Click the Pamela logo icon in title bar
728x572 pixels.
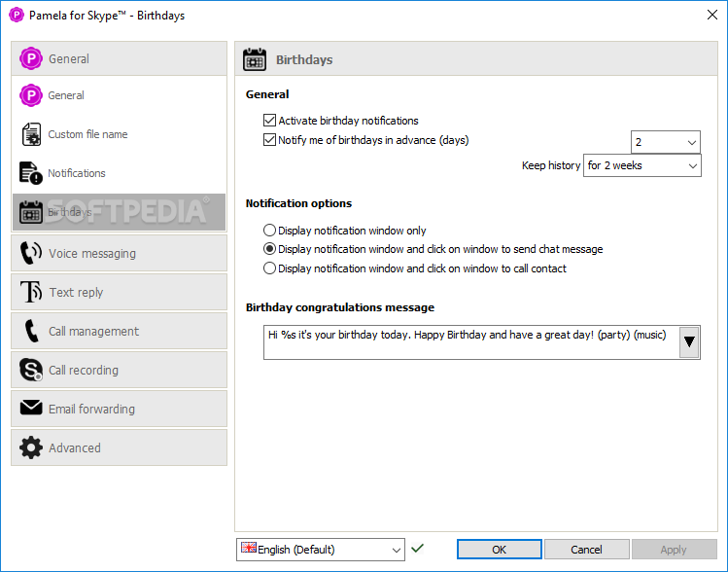(17, 15)
